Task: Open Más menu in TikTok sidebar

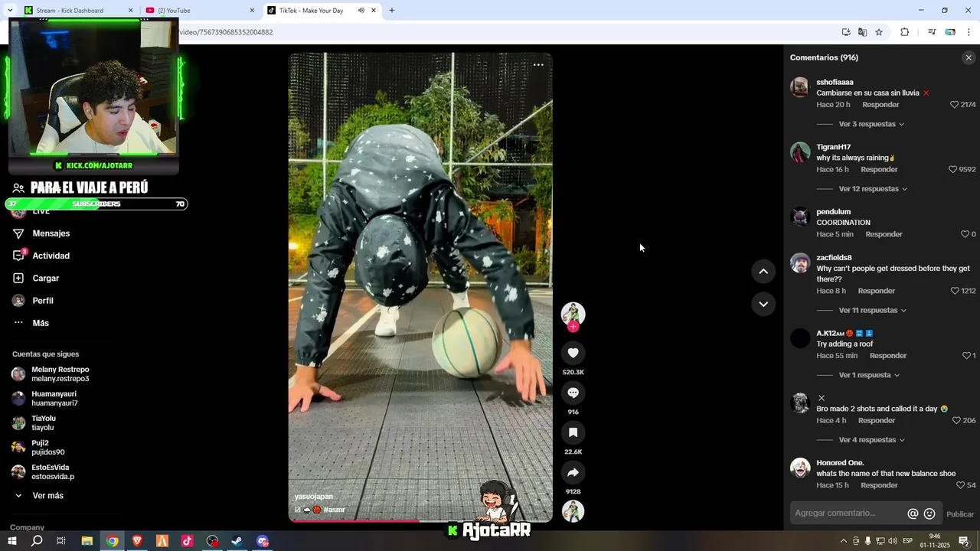Action: 40,323
